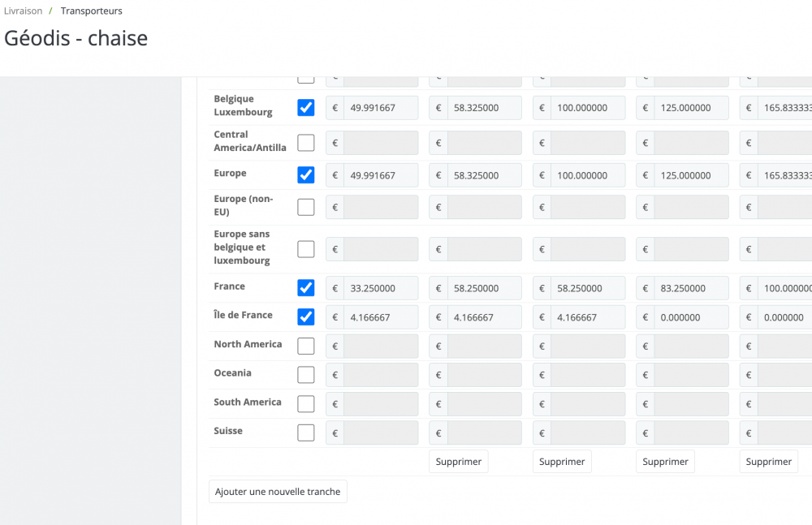Uncheck the Belgique Luxembourg zone checkbox

click(x=306, y=108)
